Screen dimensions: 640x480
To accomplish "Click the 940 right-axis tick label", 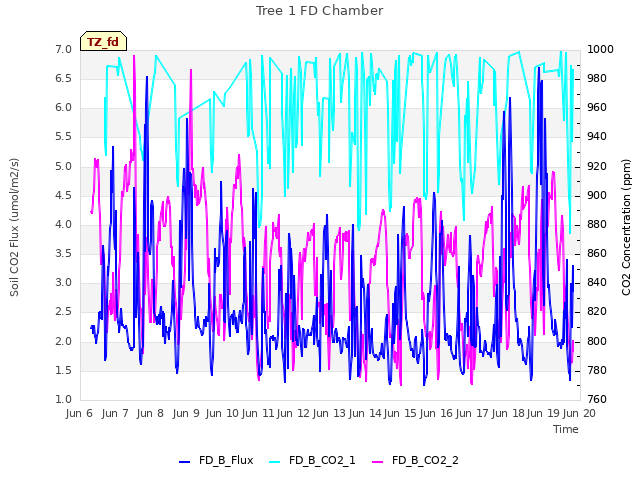I will tap(597, 137).
